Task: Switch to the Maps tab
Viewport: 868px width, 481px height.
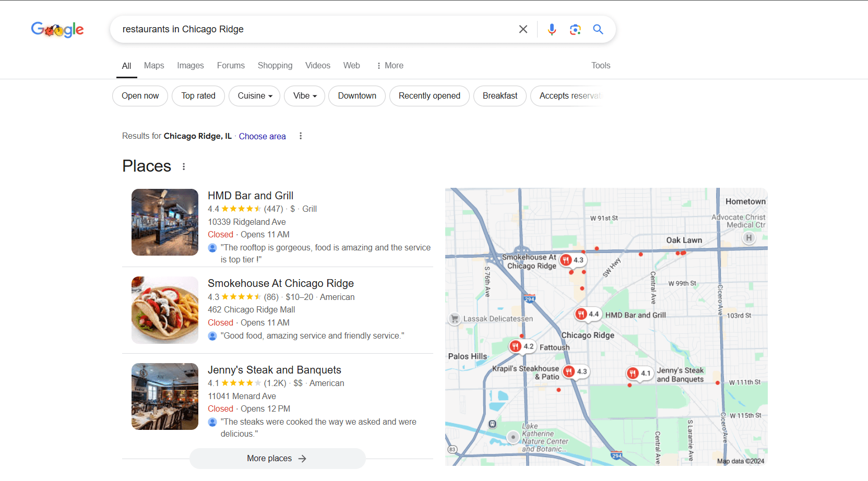Action: pyautogui.click(x=154, y=66)
